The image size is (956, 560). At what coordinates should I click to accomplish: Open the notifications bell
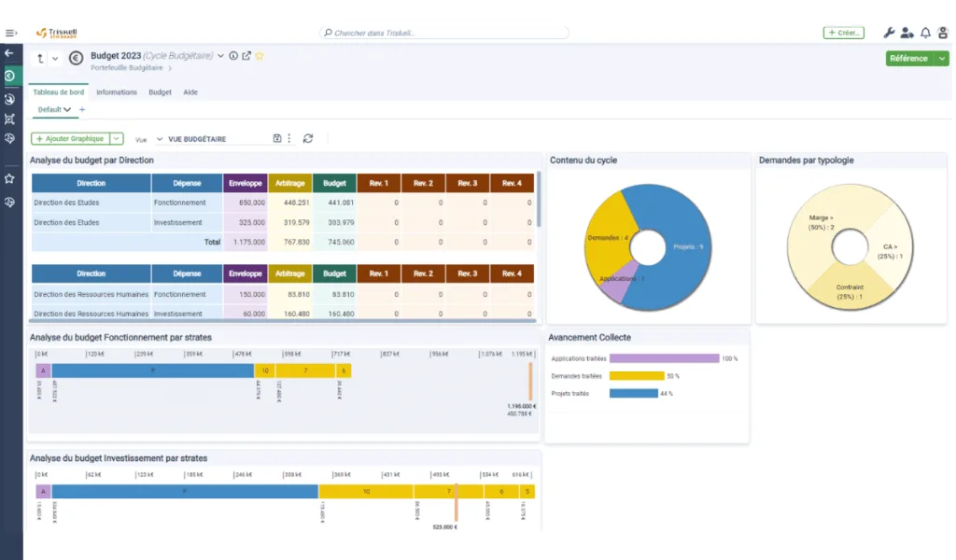pos(925,33)
